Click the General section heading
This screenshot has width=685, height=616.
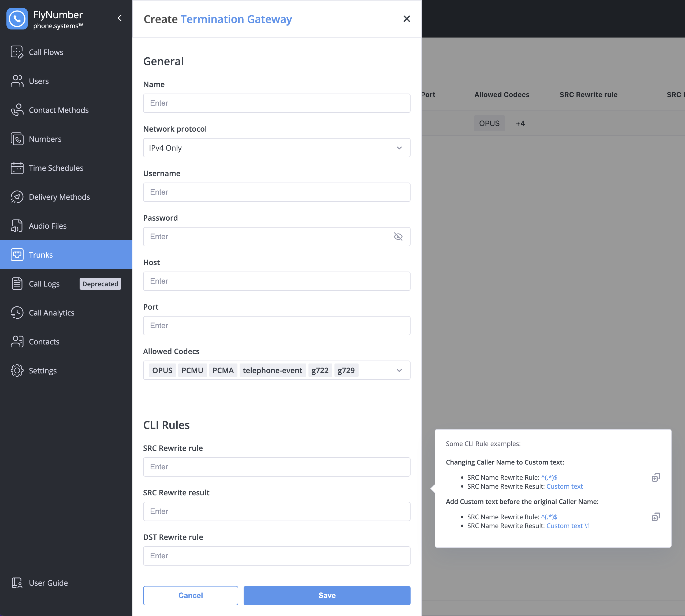pos(163,61)
